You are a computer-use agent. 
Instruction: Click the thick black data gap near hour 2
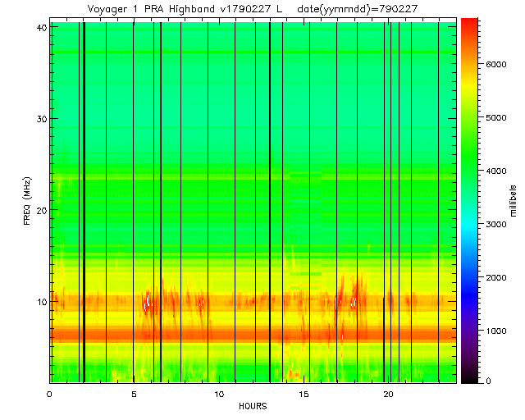tap(84, 203)
